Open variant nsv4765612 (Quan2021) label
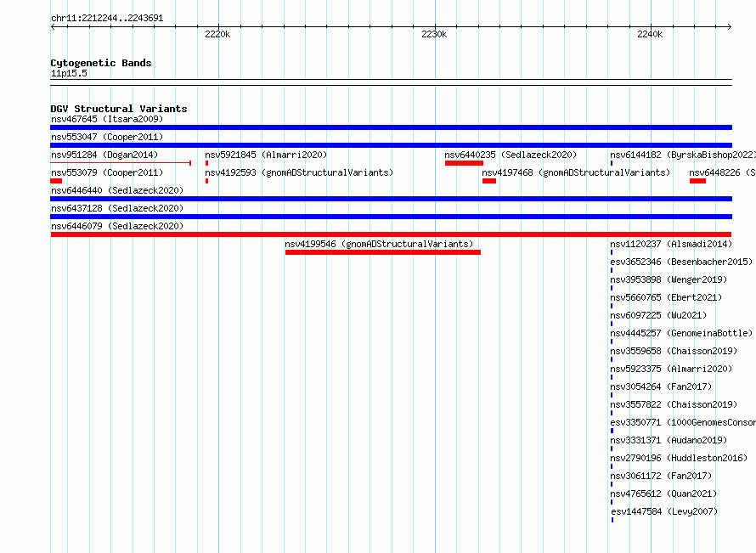 (x=663, y=494)
